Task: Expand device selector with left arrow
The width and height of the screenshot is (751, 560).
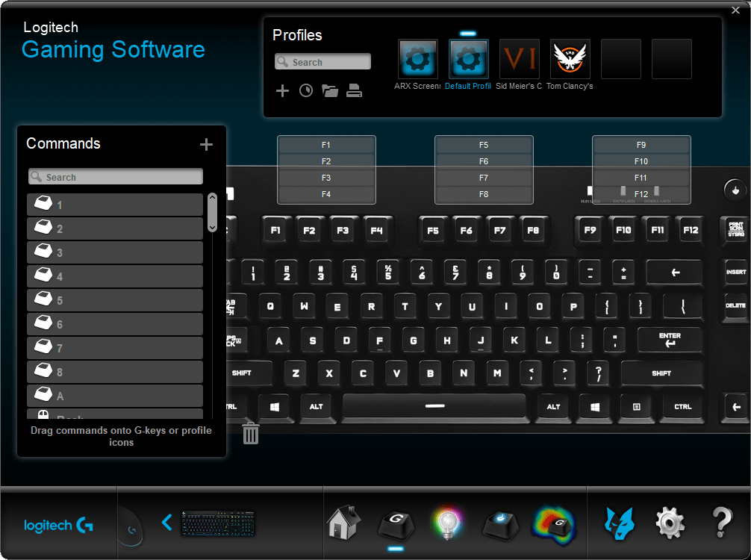Action: [x=167, y=522]
